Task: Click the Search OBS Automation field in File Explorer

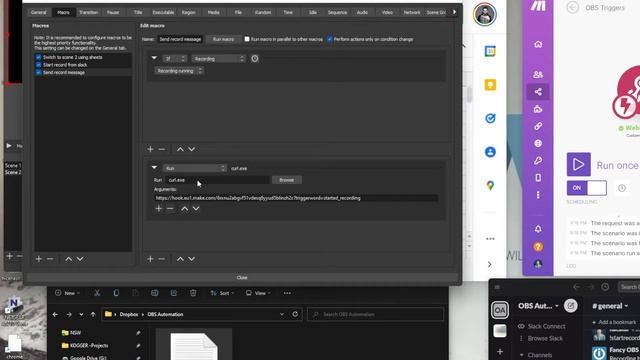Action: tap(376, 314)
